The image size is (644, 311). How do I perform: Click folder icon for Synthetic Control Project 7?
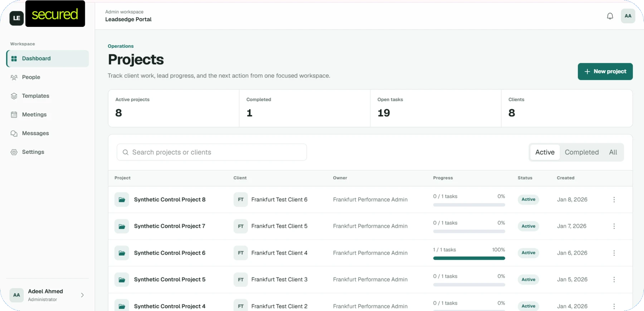pos(122,226)
